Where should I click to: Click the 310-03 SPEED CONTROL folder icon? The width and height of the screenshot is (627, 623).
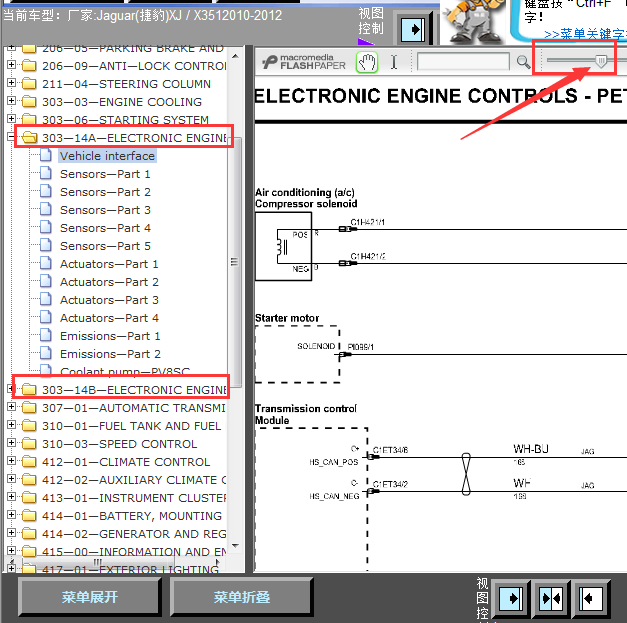click(x=29, y=443)
